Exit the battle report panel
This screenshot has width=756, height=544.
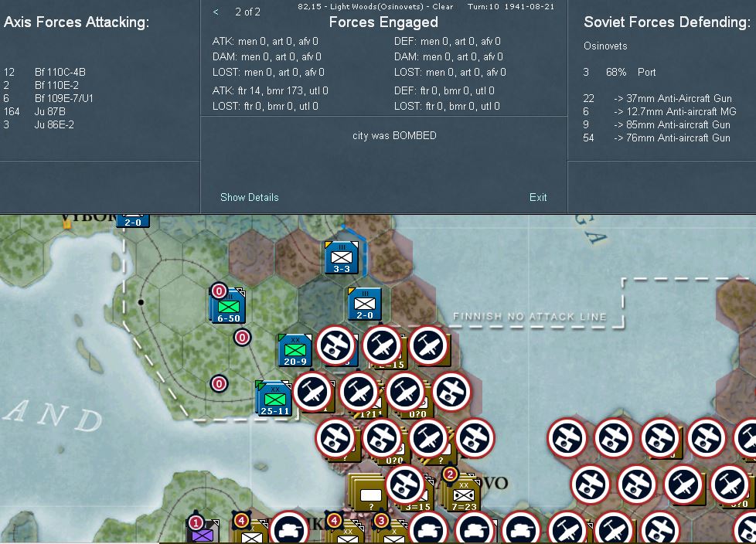[x=537, y=197]
